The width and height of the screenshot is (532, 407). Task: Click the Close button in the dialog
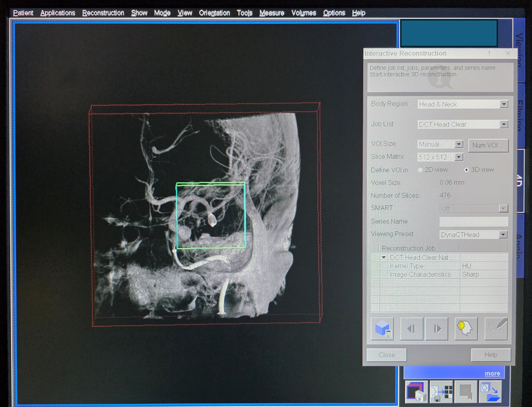(x=387, y=355)
